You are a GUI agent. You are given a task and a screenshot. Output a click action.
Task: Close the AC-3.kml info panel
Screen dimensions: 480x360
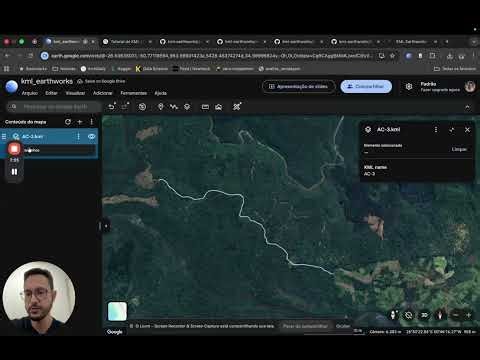tap(467, 130)
